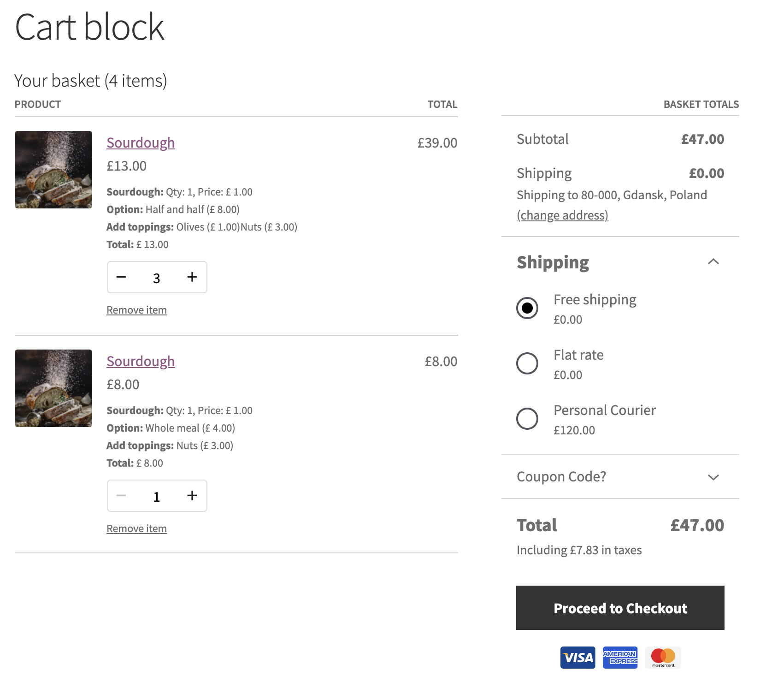Remove the first Sourdough item
The width and height of the screenshot is (766, 700).
pyautogui.click(x=136, y=309)
